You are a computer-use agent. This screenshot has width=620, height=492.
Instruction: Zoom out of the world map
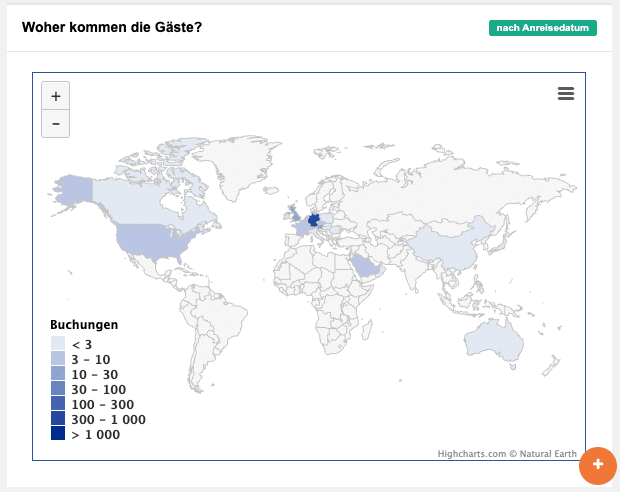click(55, 124)
